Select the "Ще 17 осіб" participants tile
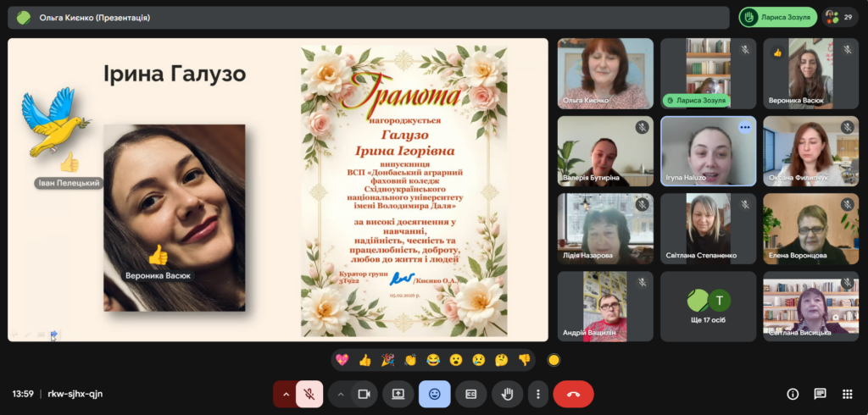The height and width of the screenshot is (415, 868). click(x=708, y=307)
